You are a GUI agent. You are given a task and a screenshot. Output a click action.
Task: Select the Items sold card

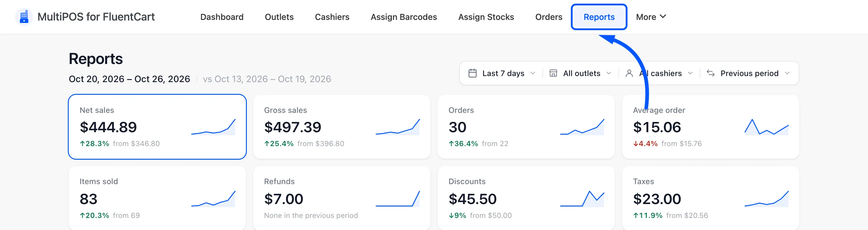click(157, 198)
